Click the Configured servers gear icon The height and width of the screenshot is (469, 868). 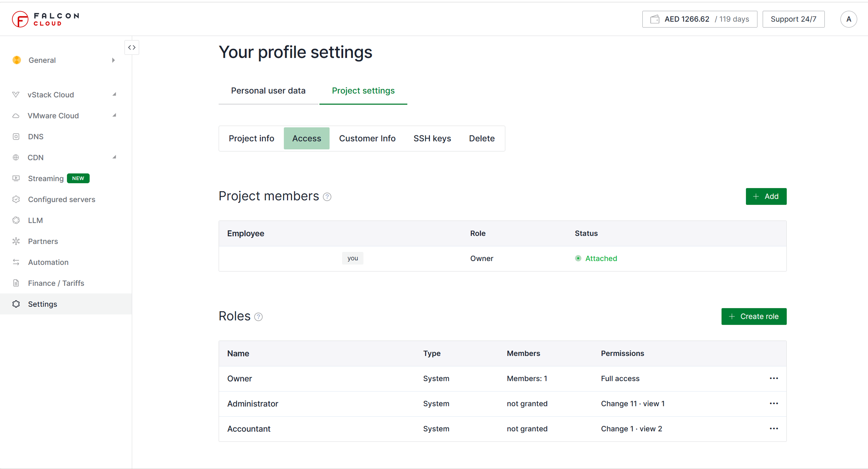coord(16,199)
